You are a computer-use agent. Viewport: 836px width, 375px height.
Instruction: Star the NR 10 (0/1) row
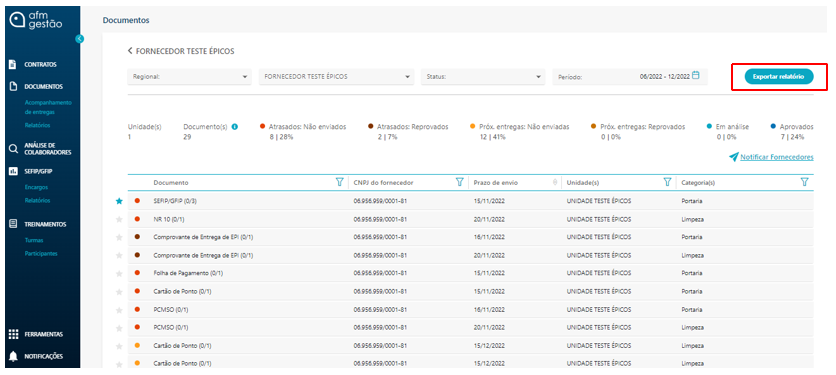(x=119, y=219)
